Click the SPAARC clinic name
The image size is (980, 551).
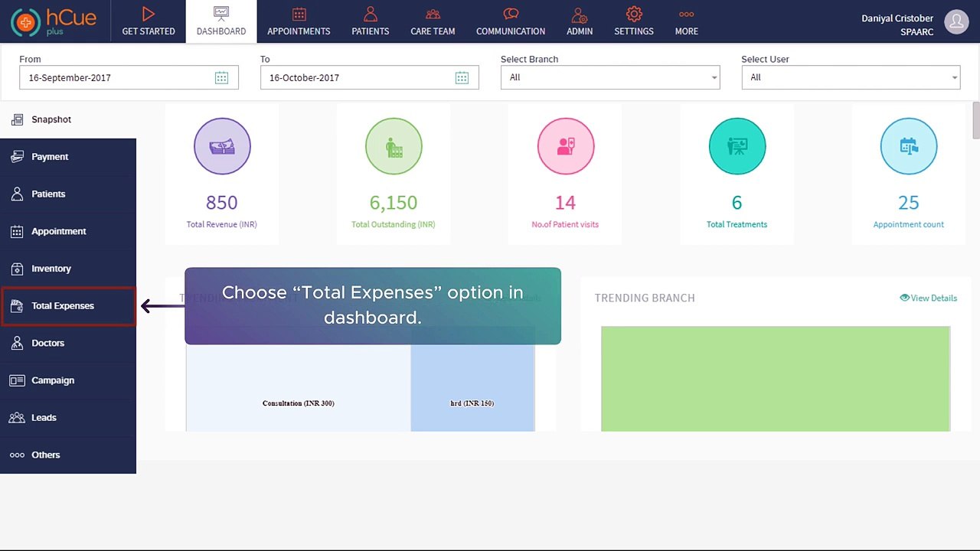point(916,32)
